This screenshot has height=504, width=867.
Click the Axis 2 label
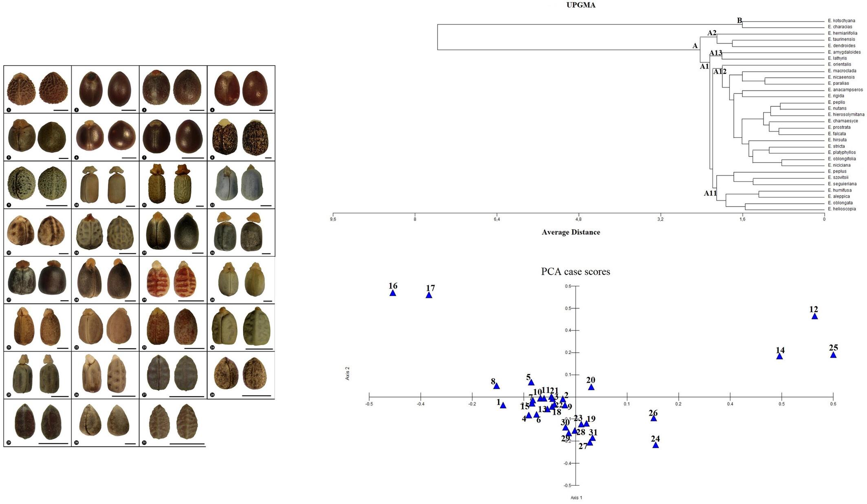pyautogui.click(x=348, y=373)
